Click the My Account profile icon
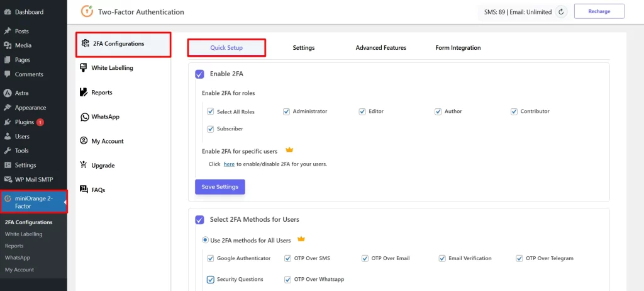This screenshot has width=644, height=291. [x=85, y=141]
